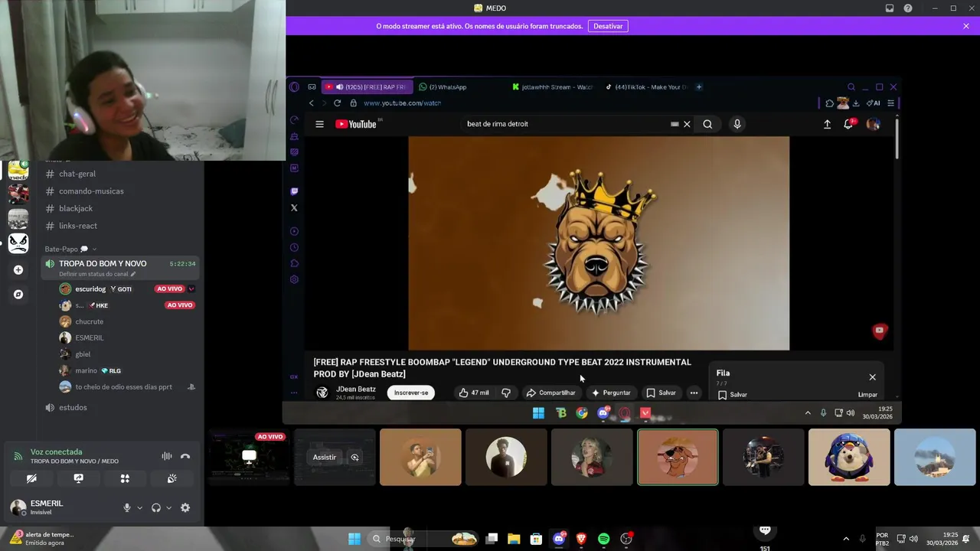The image size is (980, 551).
Task: Select the RAP FREE YouTube browser tab
Action: (366, 87)
